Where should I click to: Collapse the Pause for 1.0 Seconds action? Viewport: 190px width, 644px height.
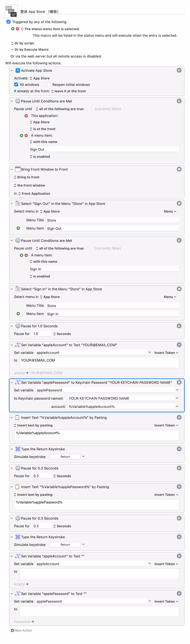(12, 326)
